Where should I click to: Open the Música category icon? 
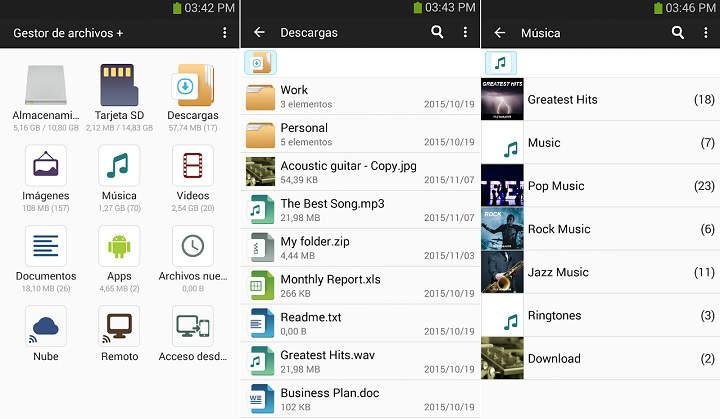tap(119, 166)
